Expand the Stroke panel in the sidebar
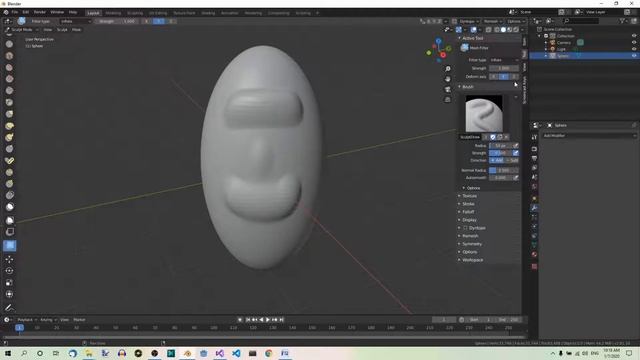The width and height of the screenshot is (640, 360). [x=468, y=204]
